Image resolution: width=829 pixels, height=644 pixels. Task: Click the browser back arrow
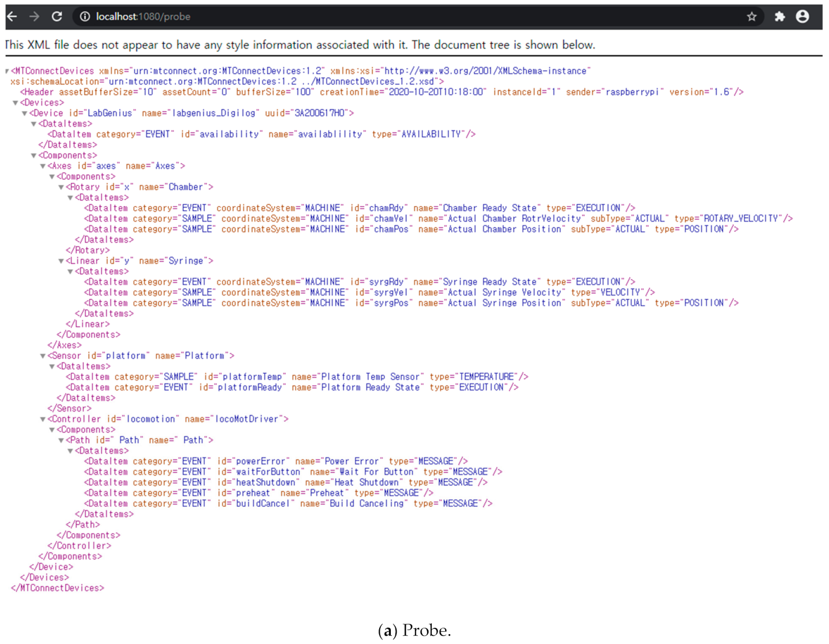[x=12, y=16]
